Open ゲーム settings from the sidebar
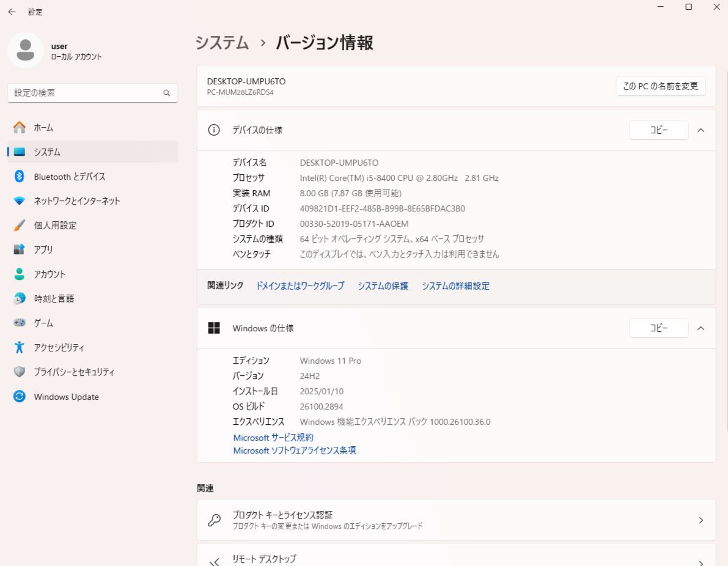 coord(93,323)
